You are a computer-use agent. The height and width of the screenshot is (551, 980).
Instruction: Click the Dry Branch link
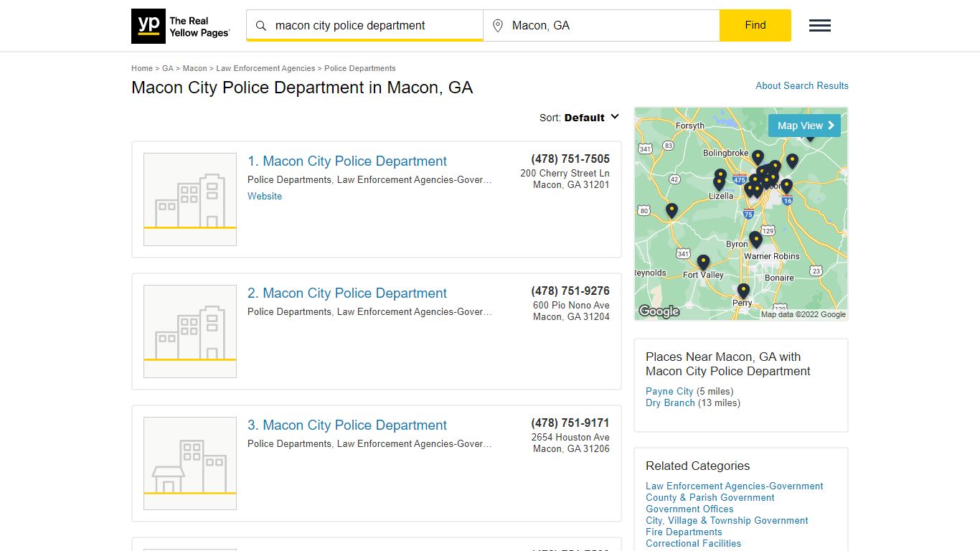coord(670,403)
